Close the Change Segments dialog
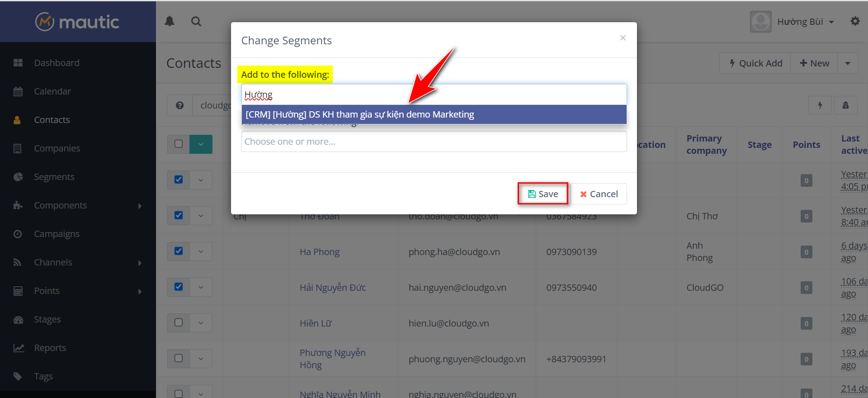868x398 pixels. [x=623, y=38]
